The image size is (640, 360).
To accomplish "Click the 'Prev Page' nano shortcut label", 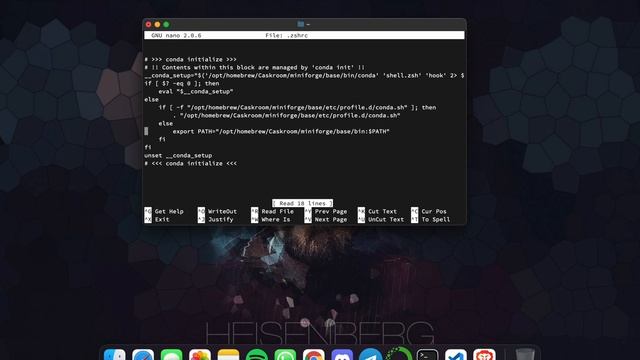I will [331, 211].
